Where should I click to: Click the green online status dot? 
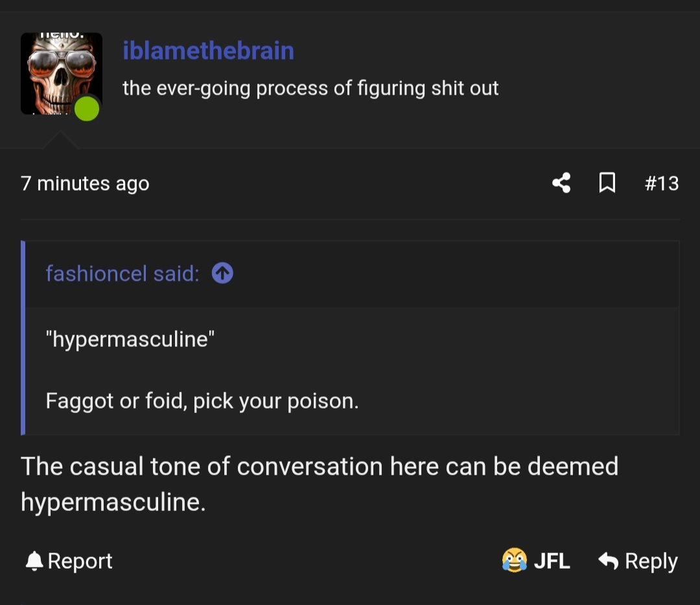pos(87,108)
